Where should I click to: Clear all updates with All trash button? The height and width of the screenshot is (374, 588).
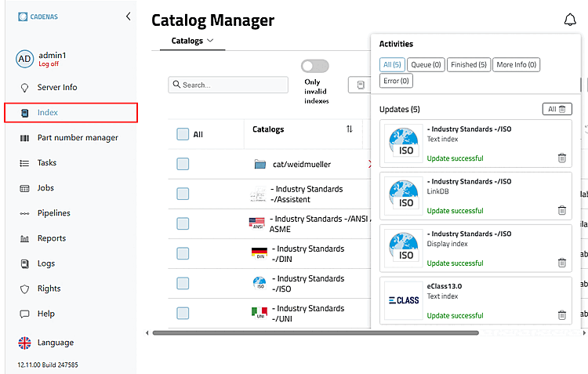[557, 109]
